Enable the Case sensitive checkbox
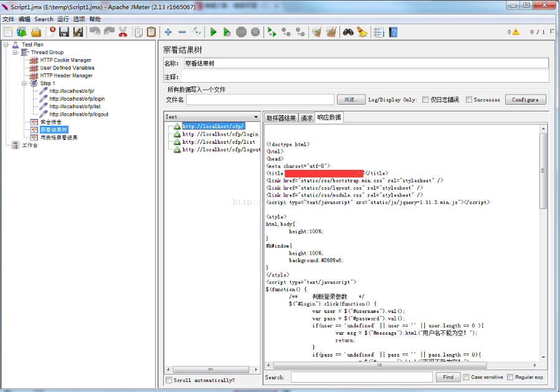This screenshot has width=560, height=392. (x=466, y=377)
